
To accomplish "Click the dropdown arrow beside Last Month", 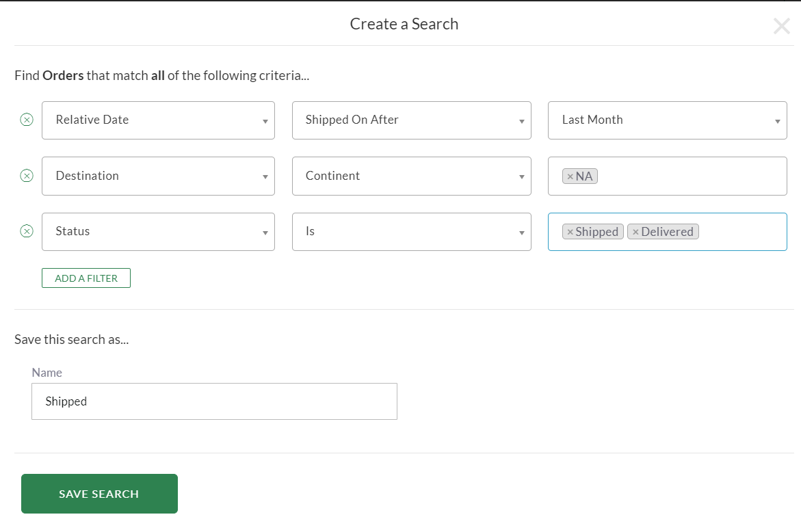I will tap(777, 122).
